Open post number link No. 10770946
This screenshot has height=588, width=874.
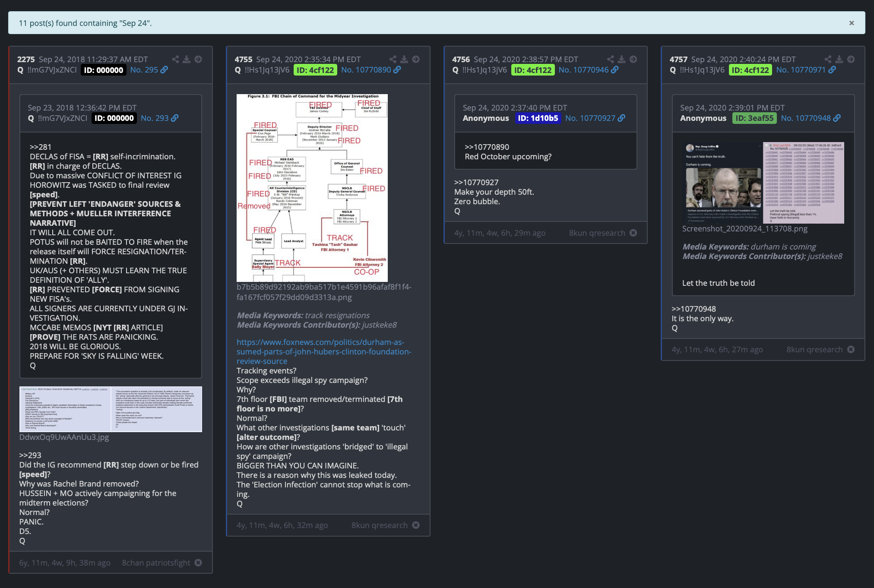[583, 70]
